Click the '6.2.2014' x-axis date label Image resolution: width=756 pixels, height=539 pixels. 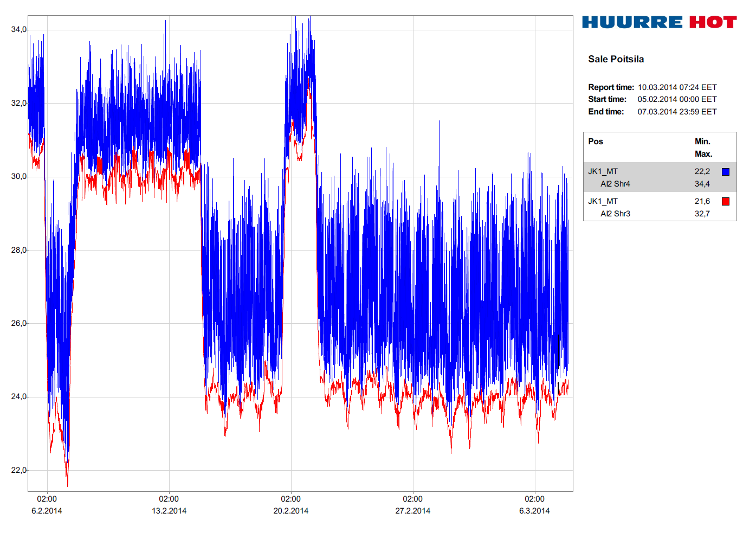[47, 511]
